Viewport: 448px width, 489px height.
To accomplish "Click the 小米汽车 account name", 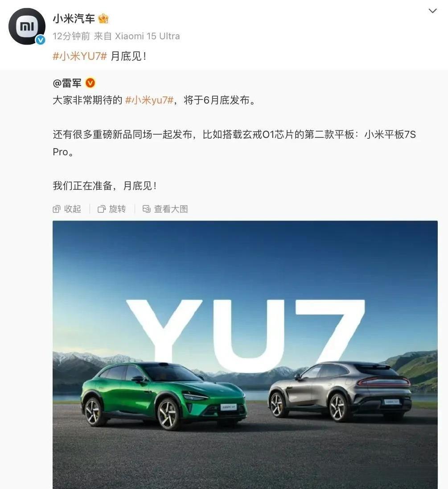I will (x=74, y=19).
